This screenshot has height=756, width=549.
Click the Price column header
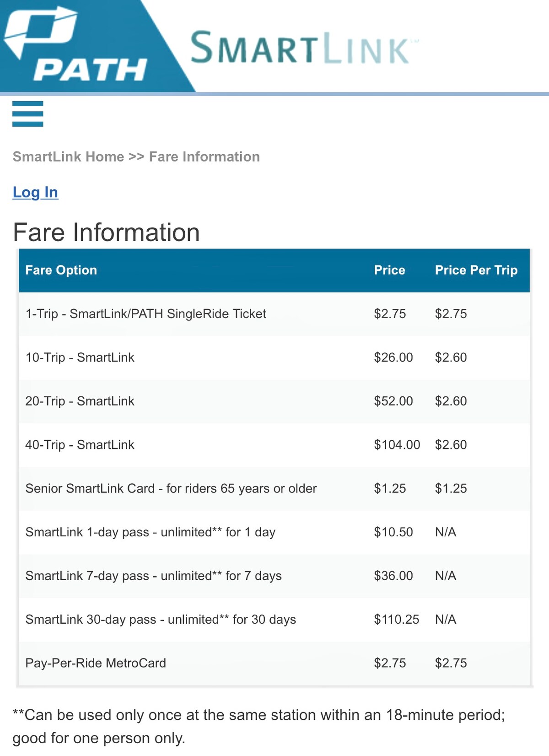tap(389, 270)
